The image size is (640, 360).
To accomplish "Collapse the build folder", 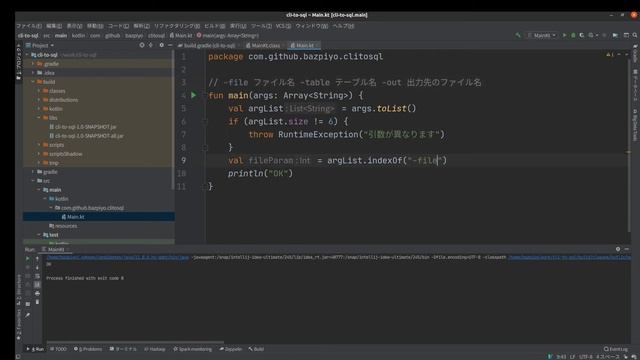I will tap(33, 82).
